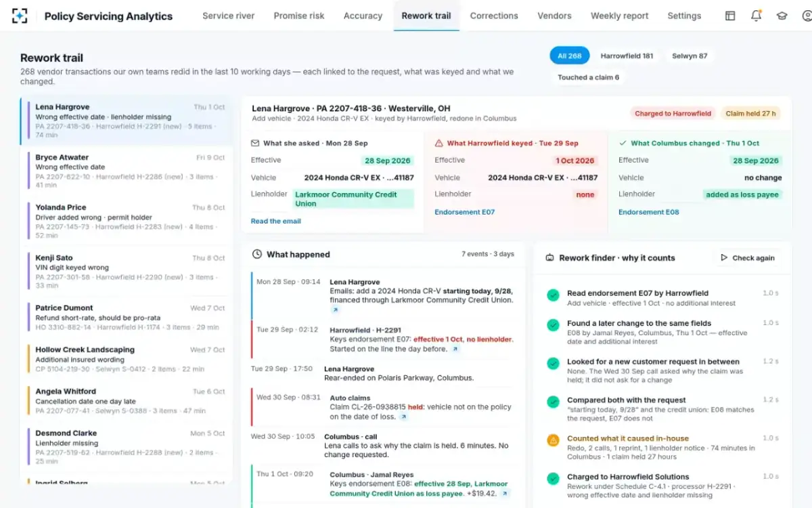Image resolution: width=812 pixels, height=508 pixels.
Task: Click the Auto claims event heading
Action: pyautogui.click(x=350, y=398)
